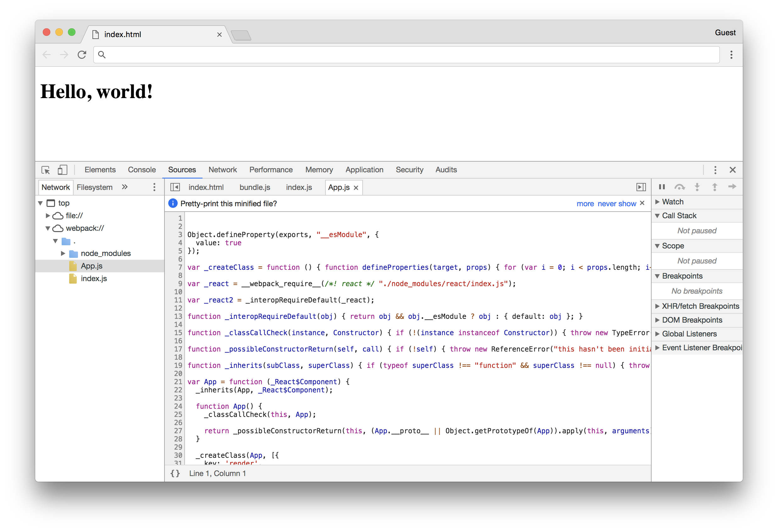This screenshot has width=778, height=532.
Task: Click the 'more' link in infobar
Action: [x=585, y=203]
